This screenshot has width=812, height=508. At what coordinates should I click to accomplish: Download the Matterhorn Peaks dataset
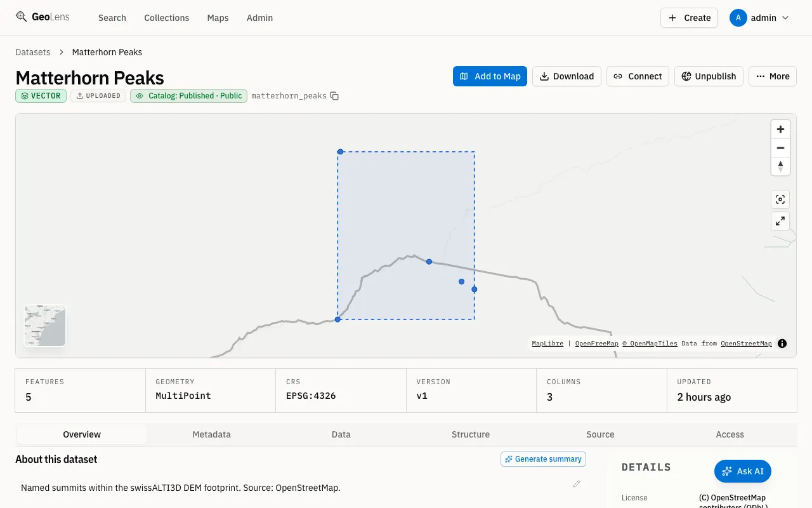566,76
